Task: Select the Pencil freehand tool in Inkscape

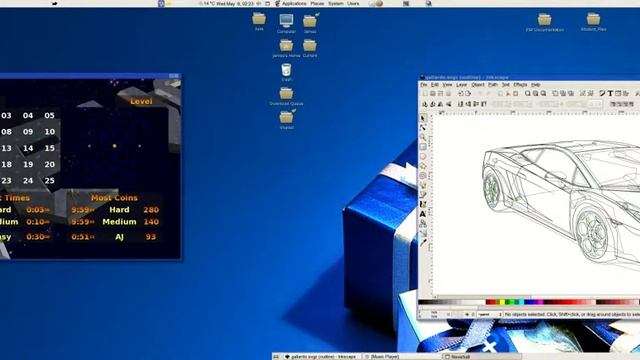Action: [423, 185]
